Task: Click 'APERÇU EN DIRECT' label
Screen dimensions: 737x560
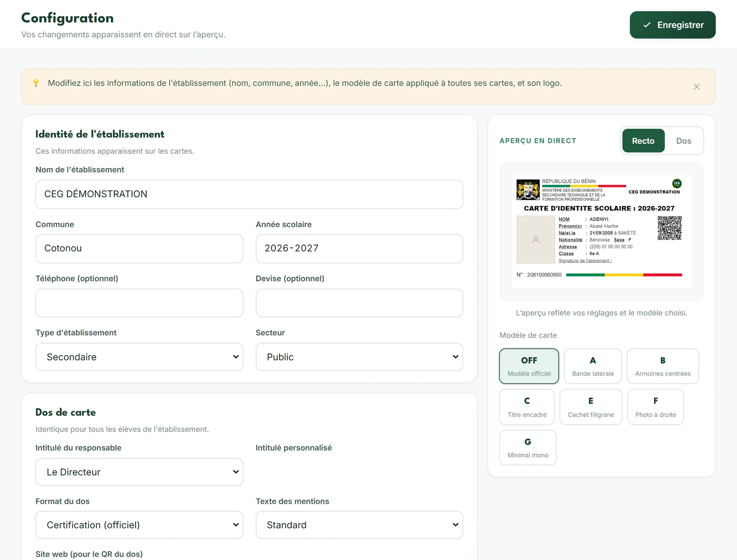Action: (538, 141)
